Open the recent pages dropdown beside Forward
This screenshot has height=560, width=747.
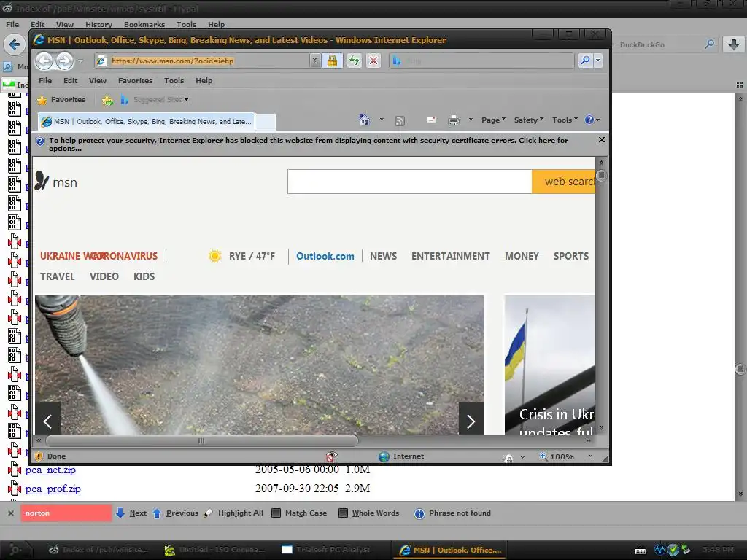click(x=80, y=61)
